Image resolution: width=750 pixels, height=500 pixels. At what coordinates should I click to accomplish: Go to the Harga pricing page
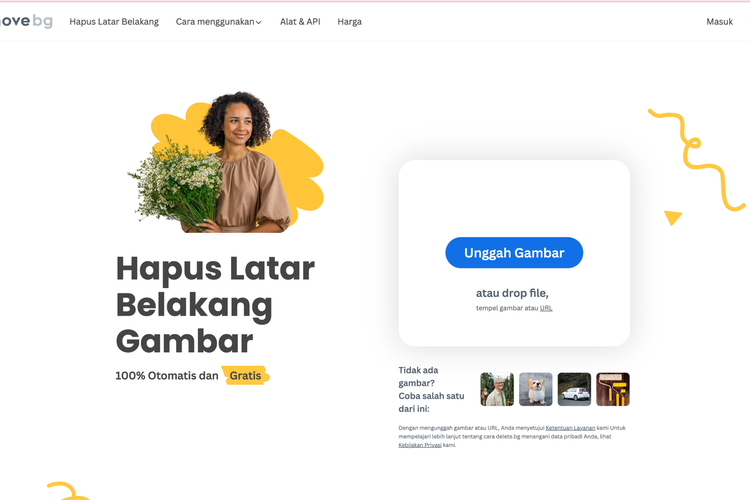point(350,22)
